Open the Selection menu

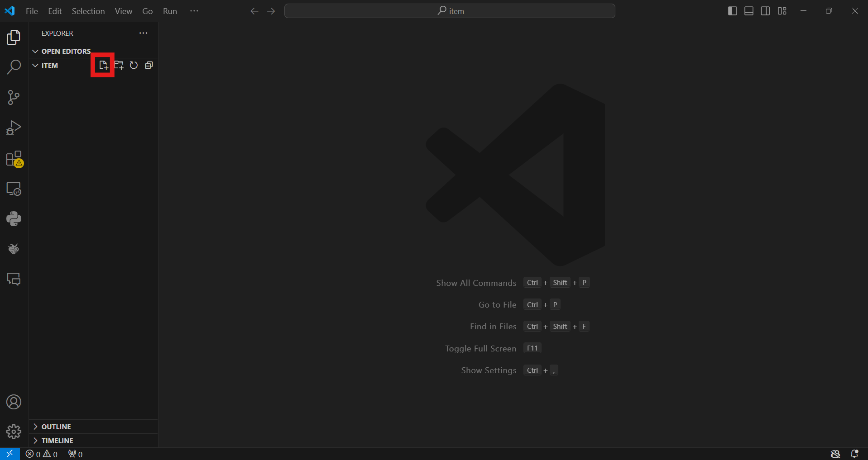click(x=88, y=11)
